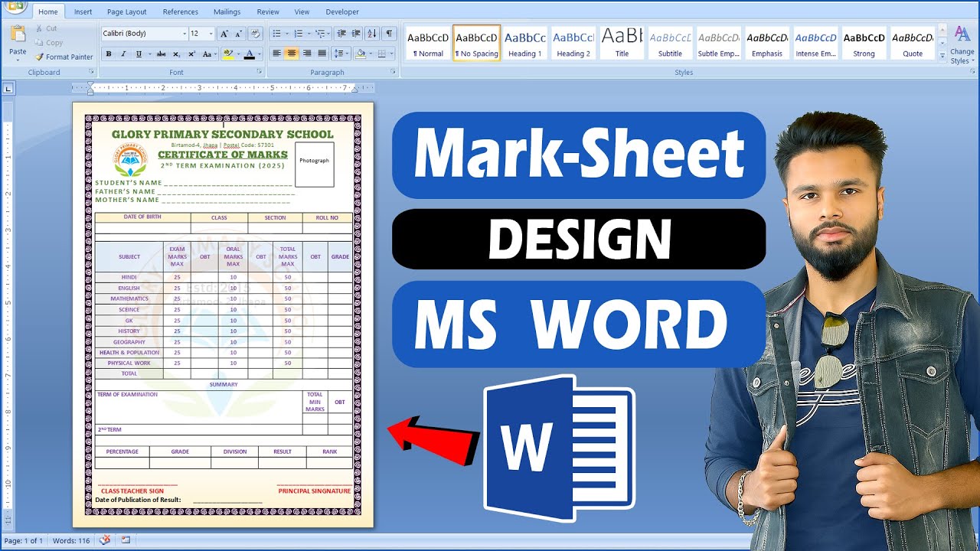This screenshot has width=980, height=551.
Task: Click the multilevel list icon
Action: coord(320,34)
